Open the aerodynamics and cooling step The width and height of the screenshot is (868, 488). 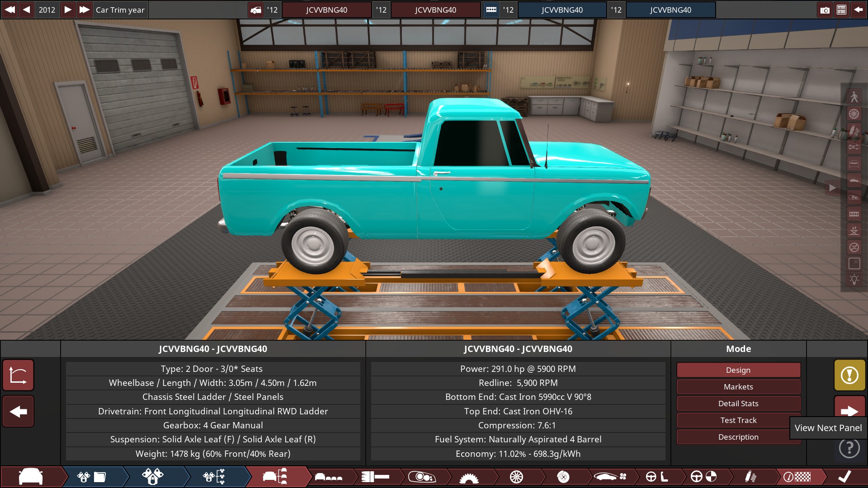(x=610, y=477)
